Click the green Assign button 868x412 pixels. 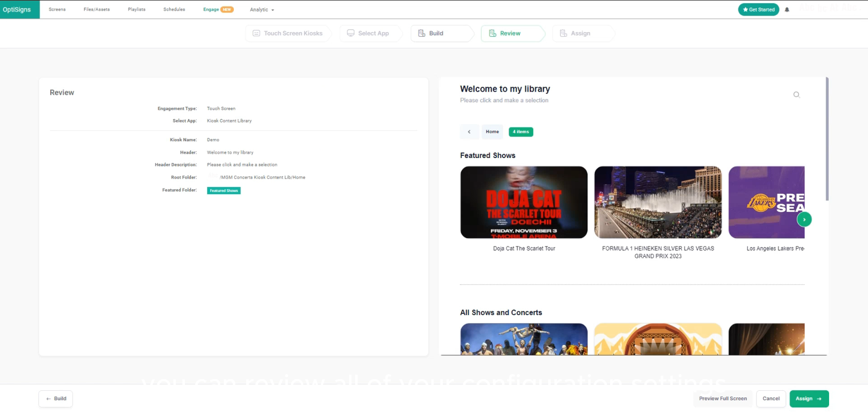point(809,399)
